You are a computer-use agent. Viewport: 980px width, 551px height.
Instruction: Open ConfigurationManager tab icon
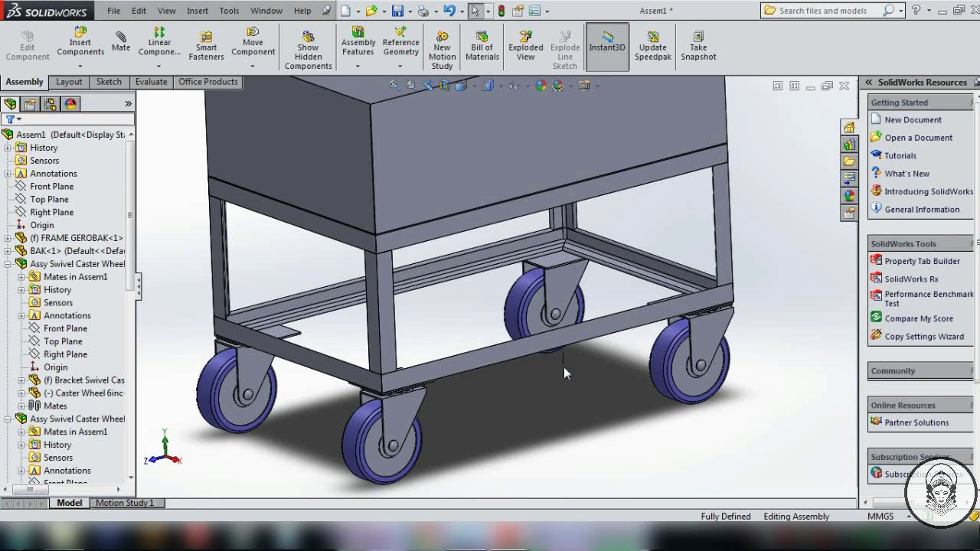coord(51,104)
